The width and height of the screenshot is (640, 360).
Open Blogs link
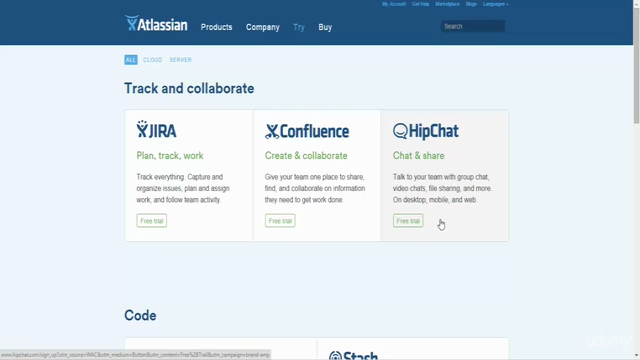[x=471, y=4]
